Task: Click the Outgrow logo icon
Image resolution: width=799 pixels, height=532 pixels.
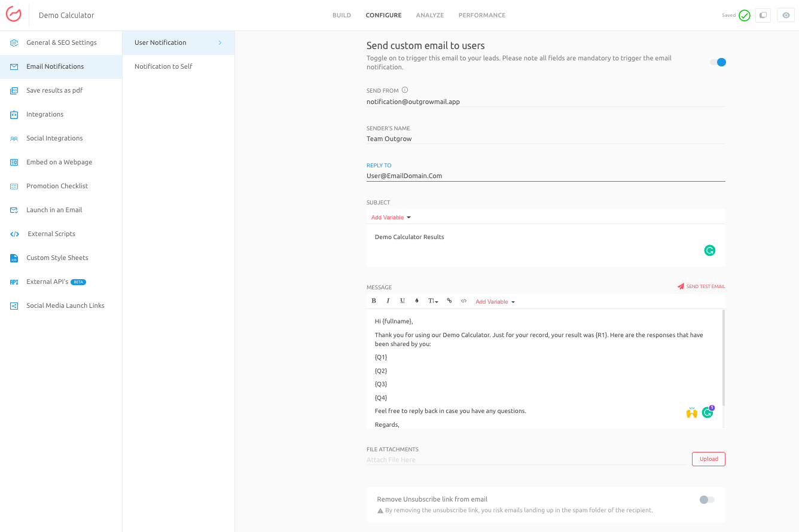Action: (13, 15)
